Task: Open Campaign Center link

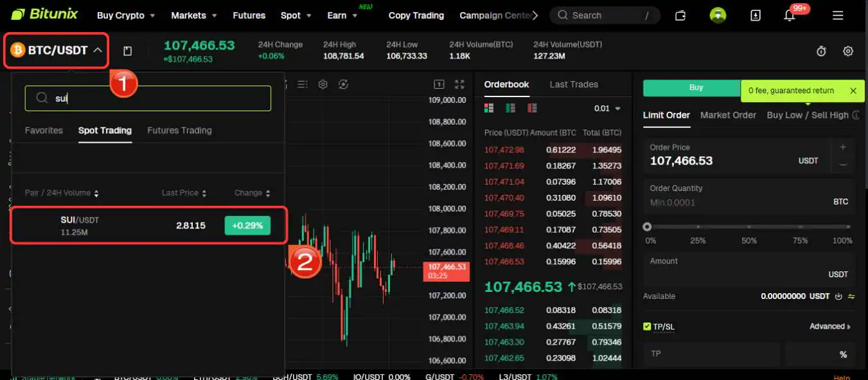Action: click(x=494, y=15)
